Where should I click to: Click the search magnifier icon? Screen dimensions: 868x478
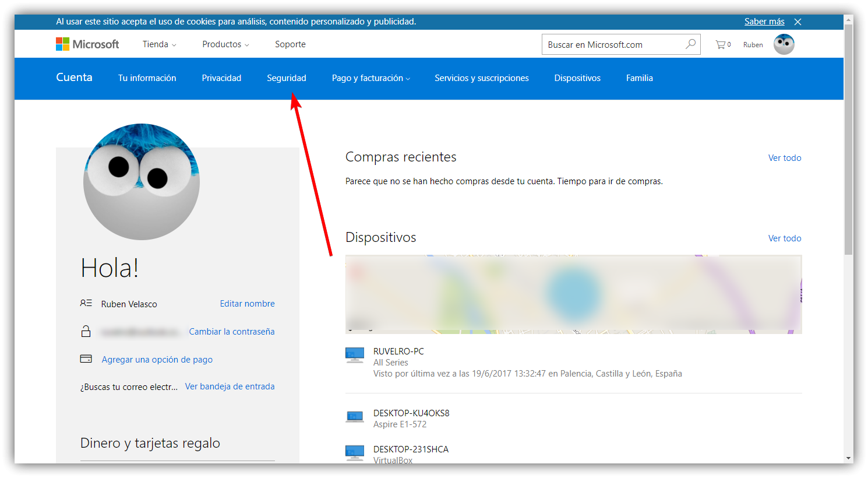pyautogui.click(x=690, y=44)
